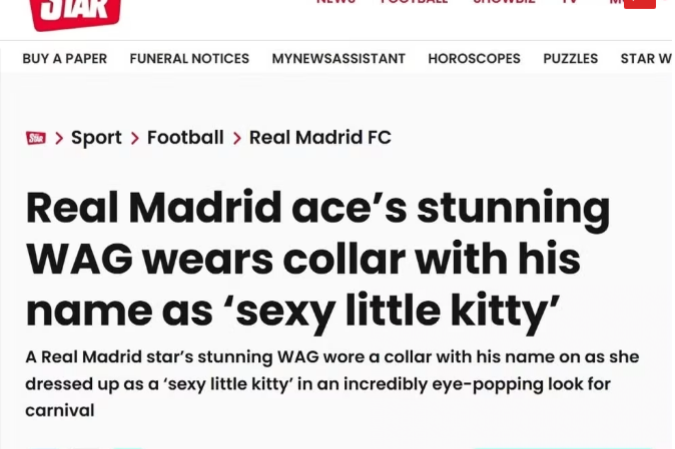Click the chevron between Sport and Football
The width and height of the screenshot is (675, 449).
(135, 138)
